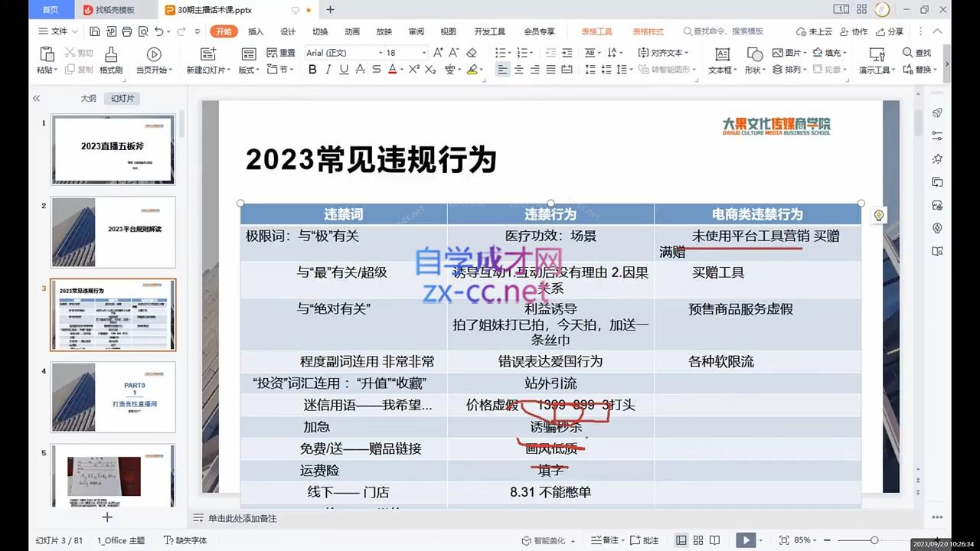Viewport: 980px width, 551px height.
Task: Apply underline formatting from the ribbon
Action: 344,70
